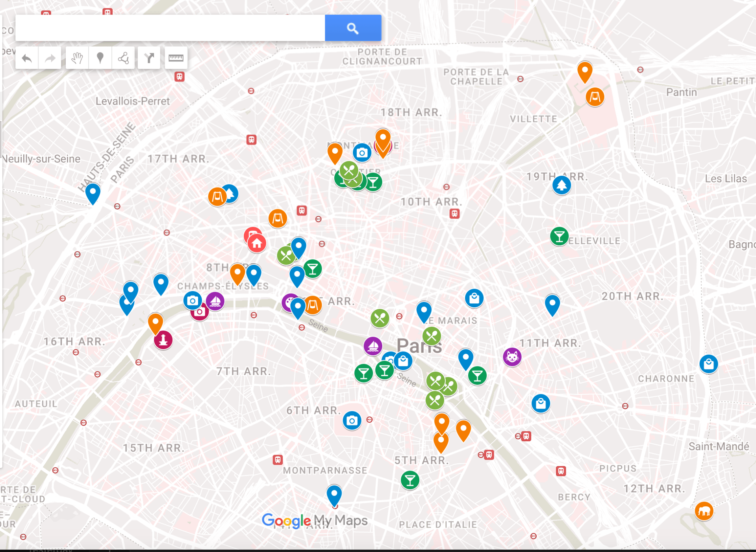756x552 pixels.
Task: Click the blue pin near Neuilly-sur-Seine
Action: click(93, 192)
